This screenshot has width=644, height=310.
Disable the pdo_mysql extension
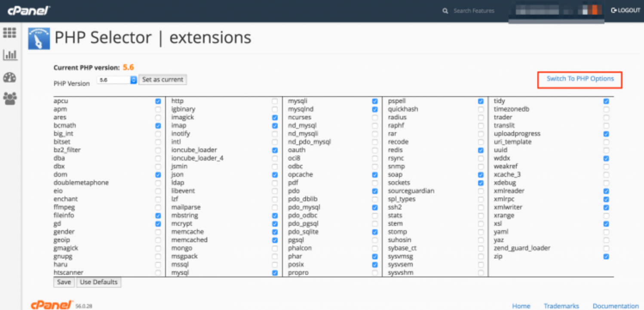pyautogui.click(x=375, y=207)
